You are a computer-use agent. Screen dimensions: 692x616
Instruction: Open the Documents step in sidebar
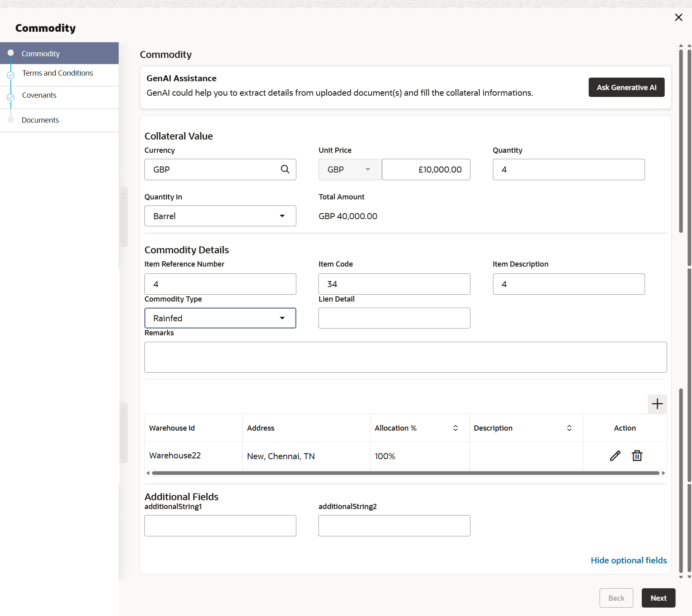[40, 120]
